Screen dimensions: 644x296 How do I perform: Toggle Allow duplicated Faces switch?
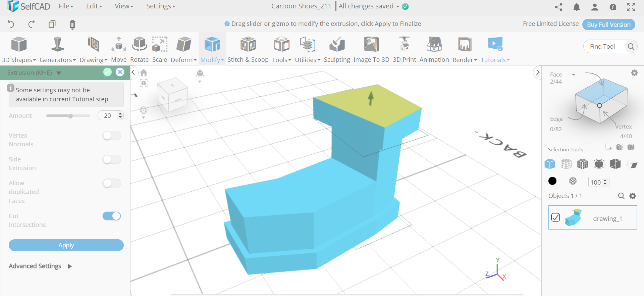(x=112, y=183)
